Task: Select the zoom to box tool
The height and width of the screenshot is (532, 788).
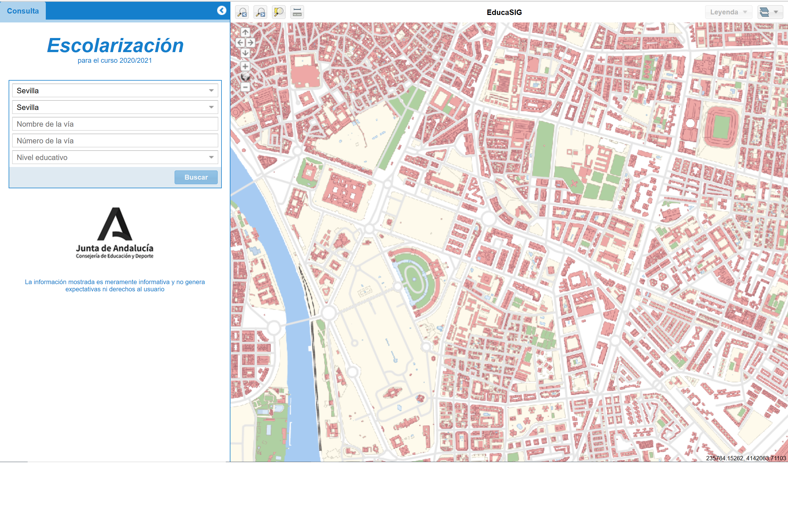Action: point(279,12)
